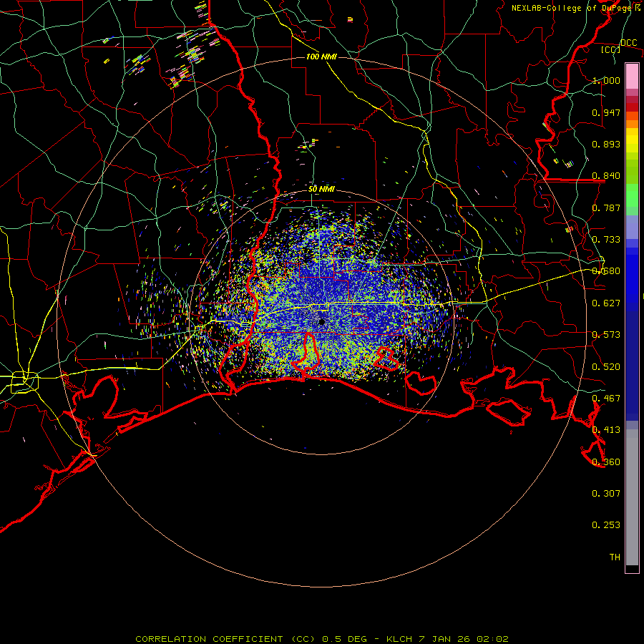Click the DCC product label above the color scale
This screenshot has width=644, height=644.
tap(628, 43)
